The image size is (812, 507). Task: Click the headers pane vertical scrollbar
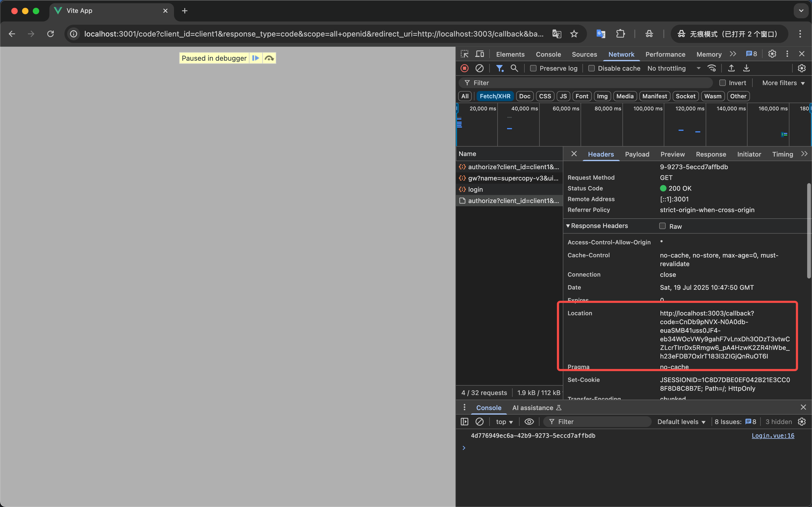[x=809, y=231]
